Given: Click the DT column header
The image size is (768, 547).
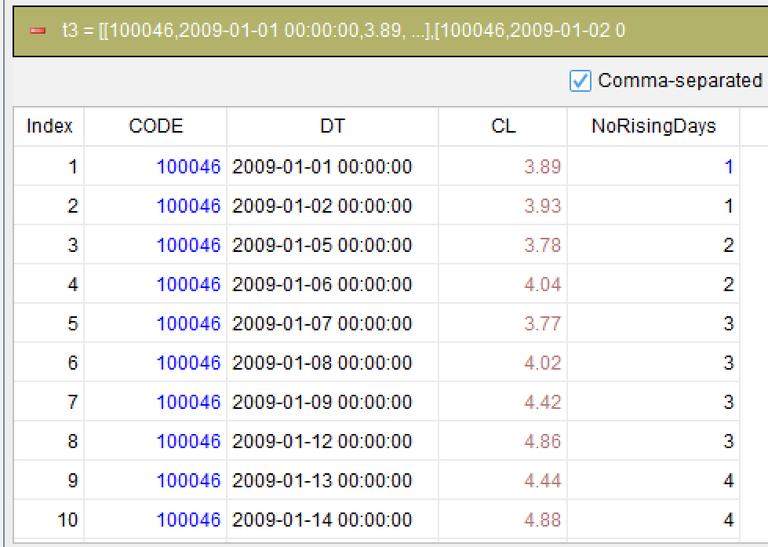Looking at the screenshot, I should coord(333,126).
